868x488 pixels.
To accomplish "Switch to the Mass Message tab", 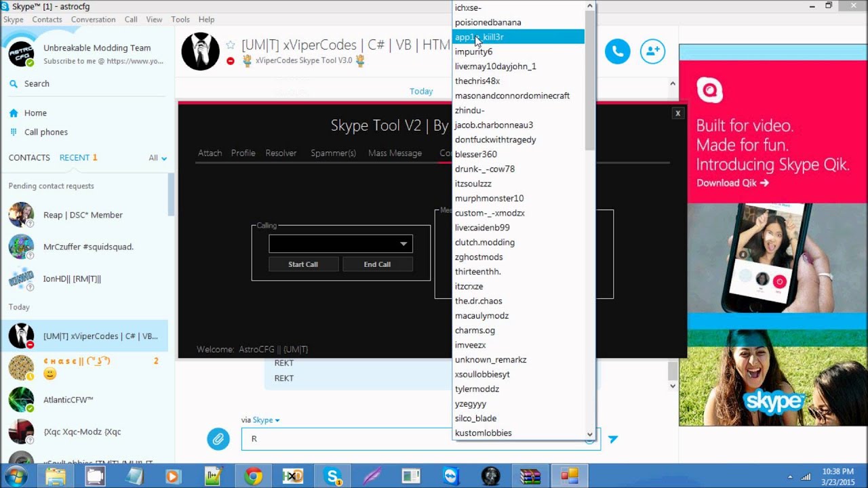I will pyautogui.click(x=395, y=153).
